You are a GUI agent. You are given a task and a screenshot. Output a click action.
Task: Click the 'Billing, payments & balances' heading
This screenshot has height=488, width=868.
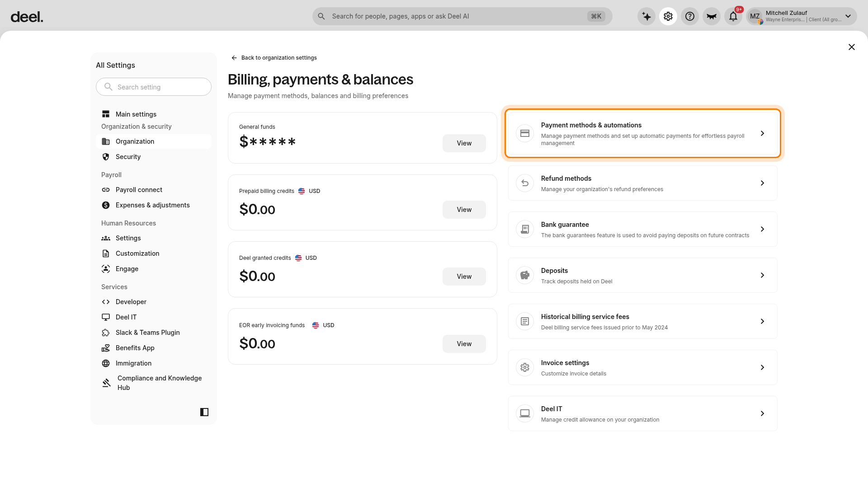(321, 80)
